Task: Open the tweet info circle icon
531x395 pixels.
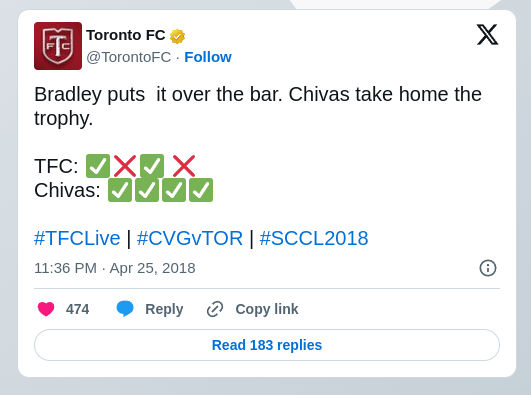Action: coord(488,268)
